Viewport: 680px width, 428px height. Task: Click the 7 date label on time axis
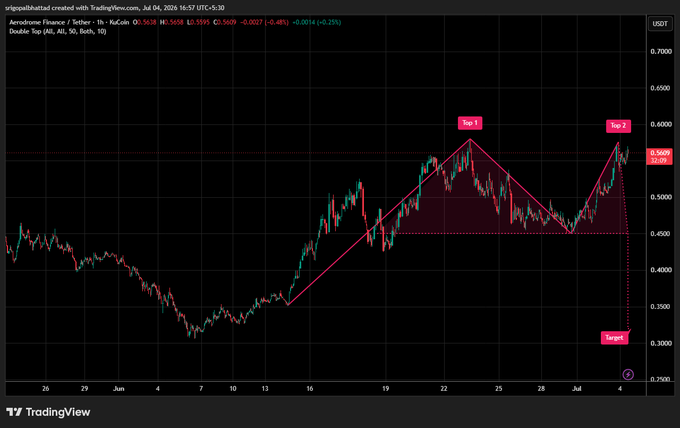[201, 389]
